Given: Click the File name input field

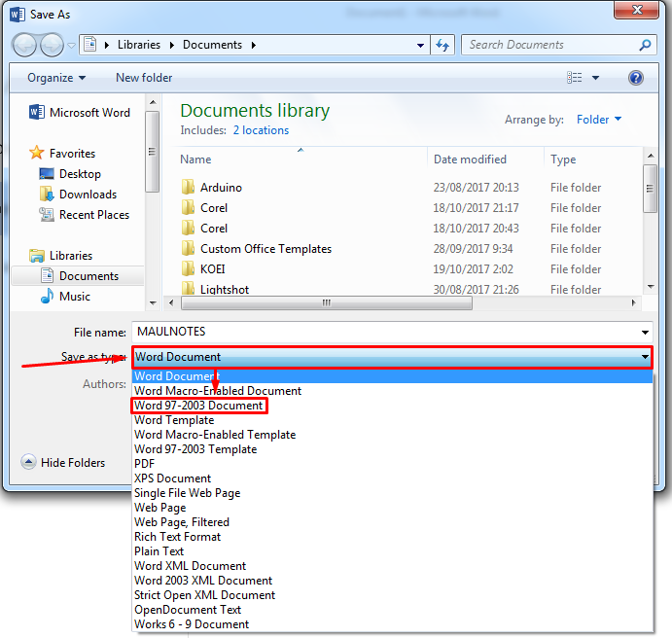Looking at the screenshot, I should pyautogui.click(x=385, y=332).
